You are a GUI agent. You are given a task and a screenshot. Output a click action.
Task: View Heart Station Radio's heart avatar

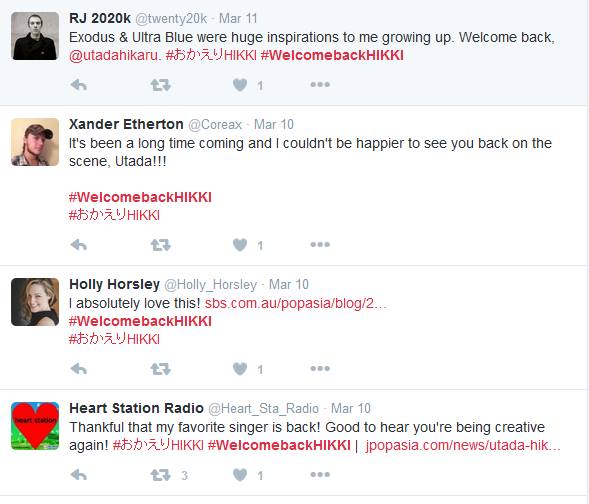pyautogui.click(x=35, y=426)
